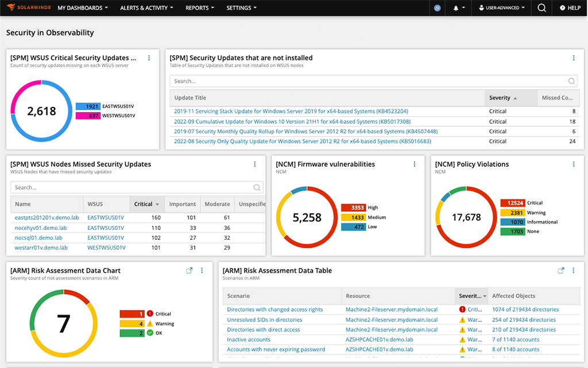Open the My Dashboards menu
This screenshot has height=368, width=588.
tap(82, 8)
